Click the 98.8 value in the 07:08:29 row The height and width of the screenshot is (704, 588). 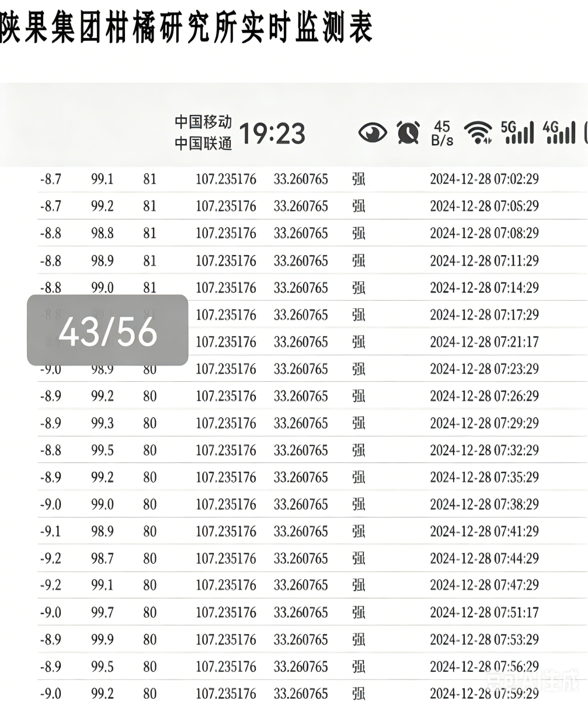tap(102, 233)
